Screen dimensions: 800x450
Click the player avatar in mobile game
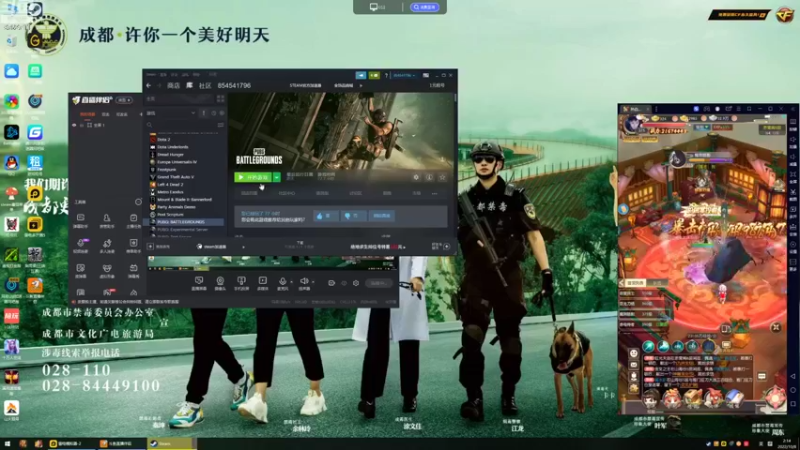point(633,124)
